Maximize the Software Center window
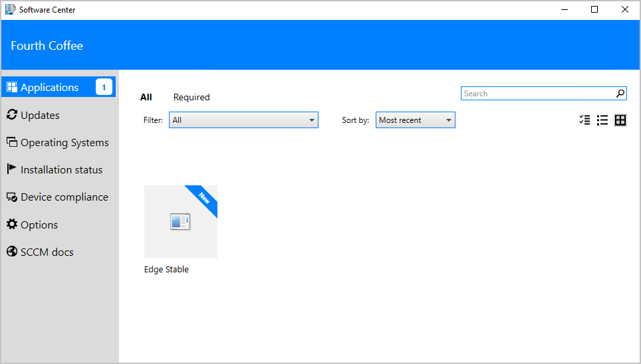This screenshot has width=641, height=364. (x=594, y=10)
